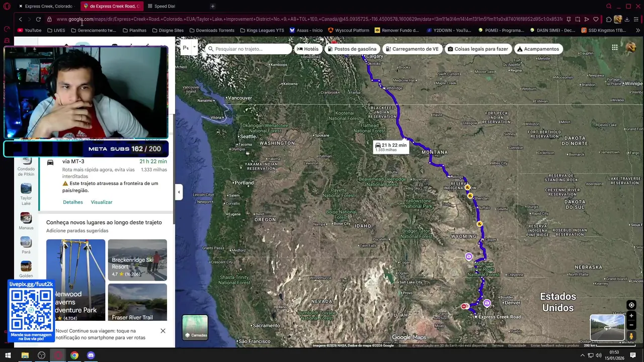The width and height of the screenshot is (644, 362).
Task: Open the Detalhes link for the route
Action: pyautogui.click(x=73, y=202)
